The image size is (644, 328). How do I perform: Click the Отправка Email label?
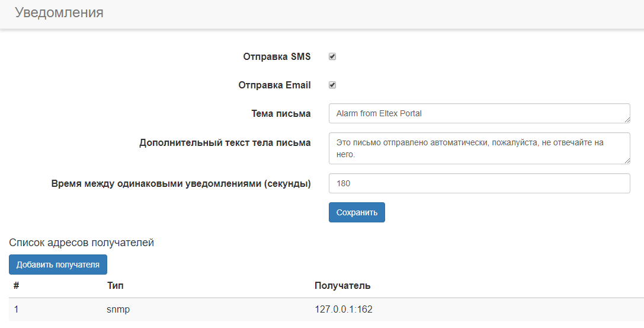pos(274,85)
